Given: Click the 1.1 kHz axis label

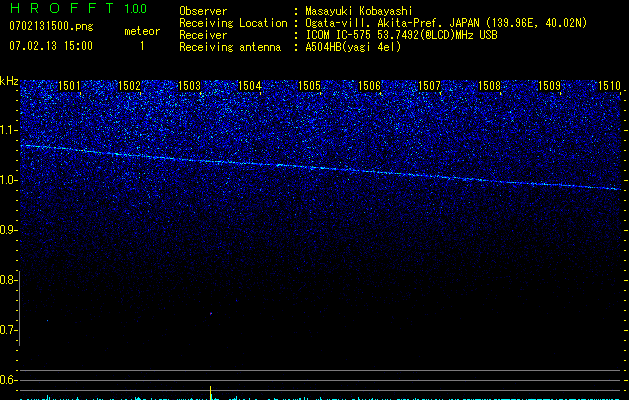Looking at the screenshot, I should pos(8,130).
